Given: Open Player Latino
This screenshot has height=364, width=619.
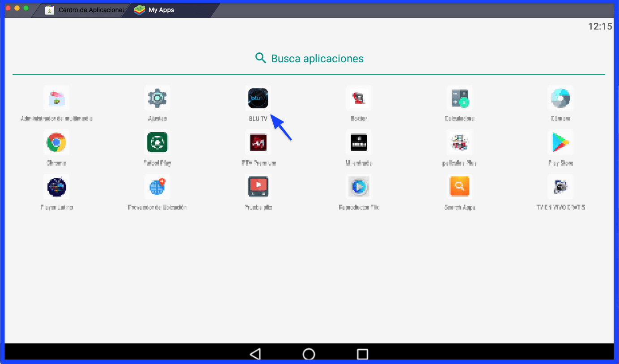Looking at the screenshot, I should [x=56, y=187].
